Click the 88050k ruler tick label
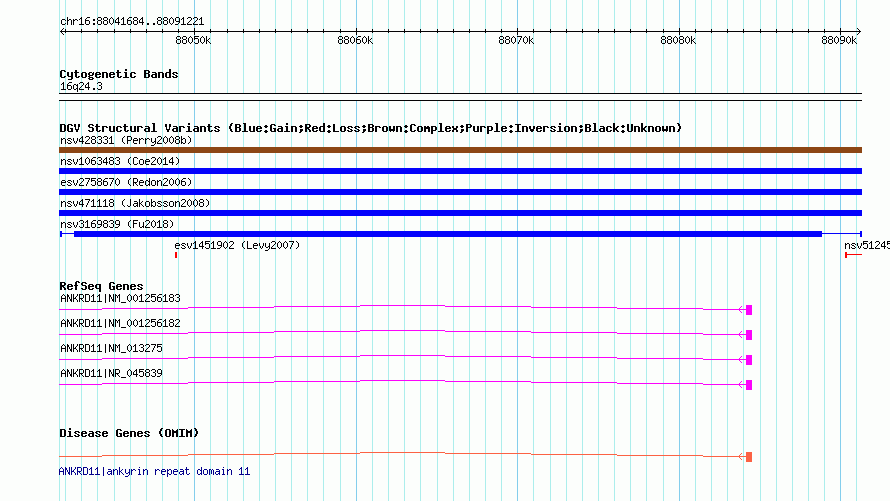This screenshot has height=501, width=890. pyautogui.click(x=193, y=40)
